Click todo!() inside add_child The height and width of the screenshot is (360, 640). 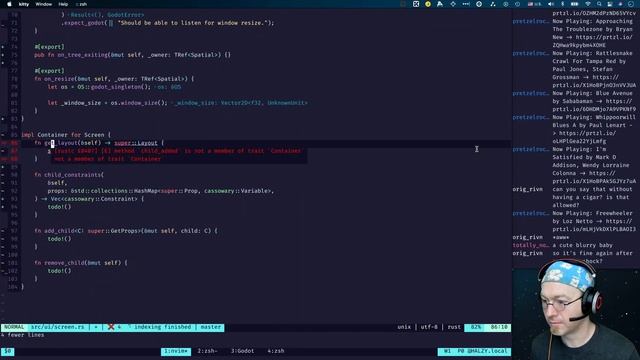[59, 239]
